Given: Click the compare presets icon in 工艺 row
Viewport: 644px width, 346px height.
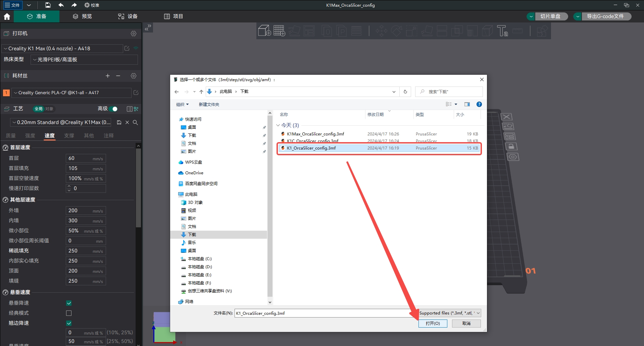Looking at the screenshot, I should (136, 109).
